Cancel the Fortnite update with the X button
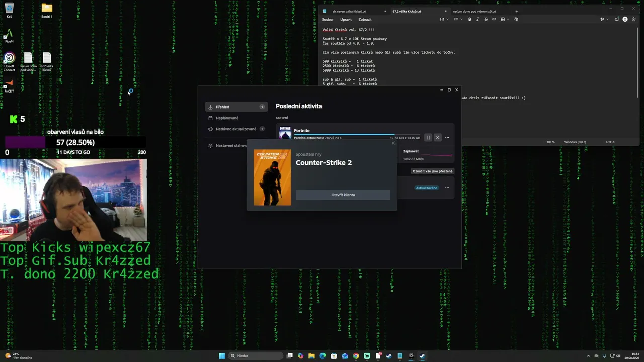The image size is (644, 362). (437, 137)
